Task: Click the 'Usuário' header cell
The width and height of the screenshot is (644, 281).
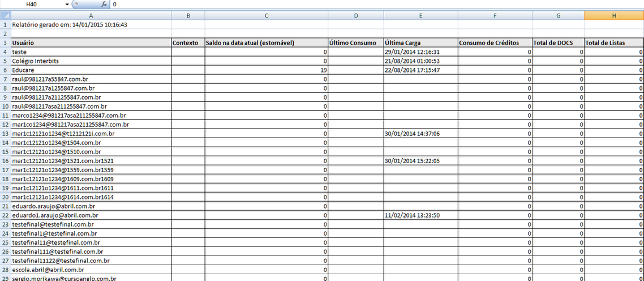Action: [91, 43]
